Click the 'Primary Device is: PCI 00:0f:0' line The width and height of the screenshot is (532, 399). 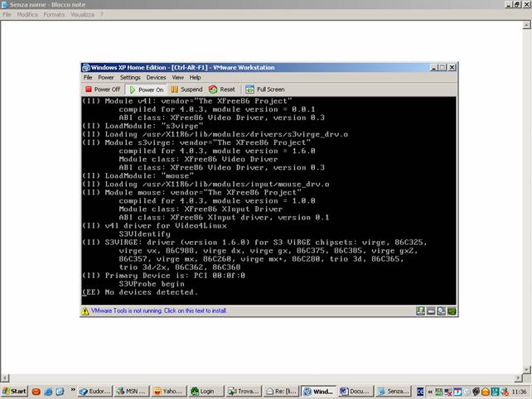pos(163,276)
